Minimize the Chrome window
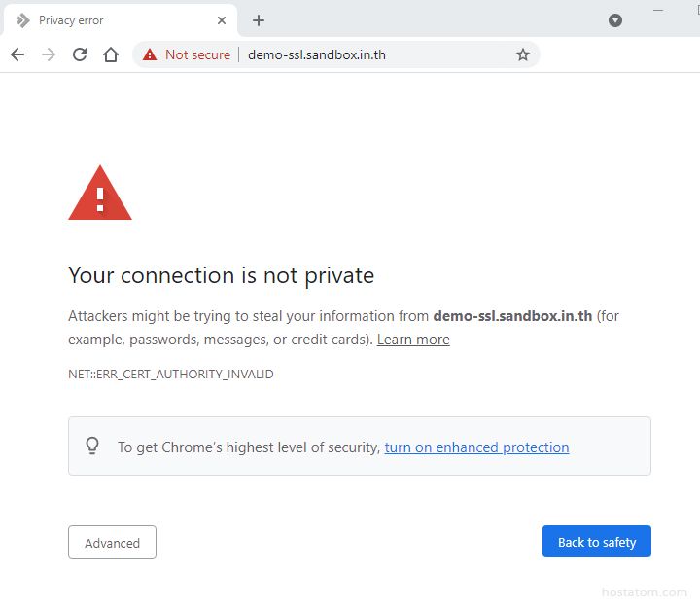The image size is (700, 608). point(658,10)
